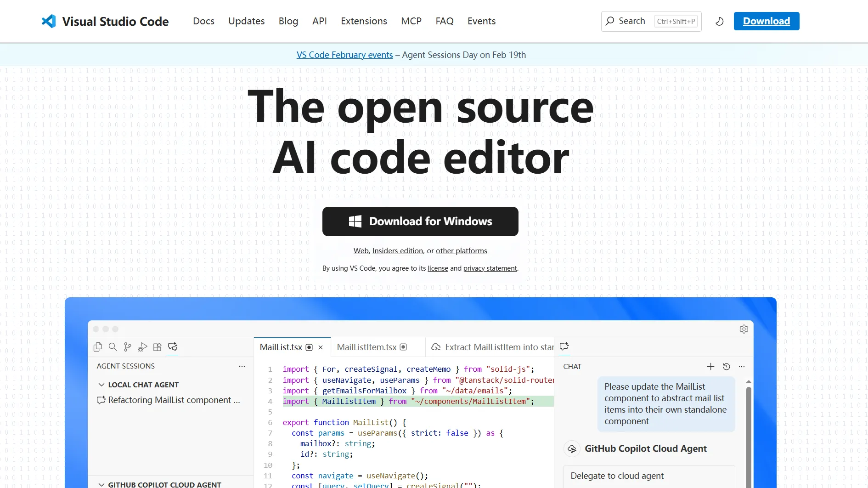
Task: Select the Run and Debug icon
Action: [x=143, y=347]
